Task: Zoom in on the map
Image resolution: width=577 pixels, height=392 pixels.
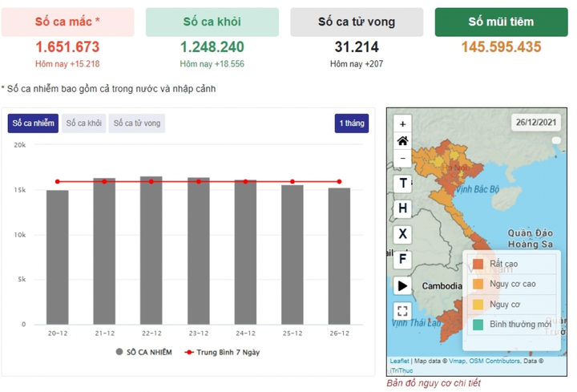Action: click(x=402, y=124)
